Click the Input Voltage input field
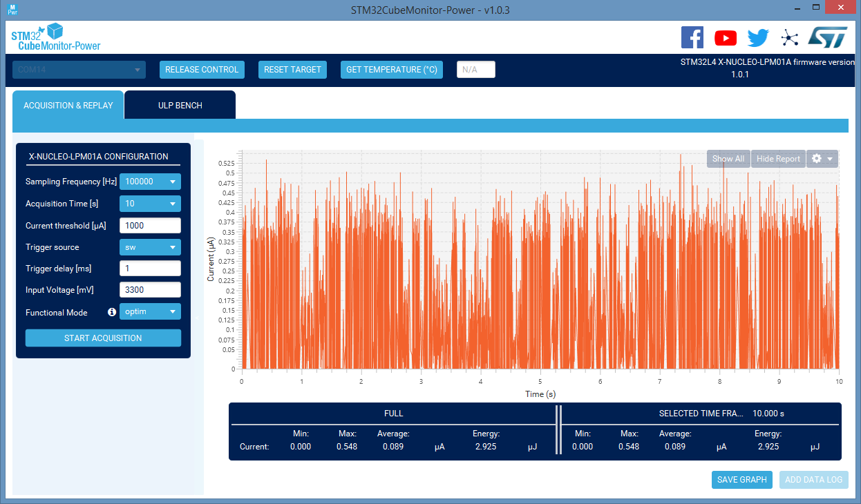This screenshot has height=504, width=861. [x=150, y=290]
